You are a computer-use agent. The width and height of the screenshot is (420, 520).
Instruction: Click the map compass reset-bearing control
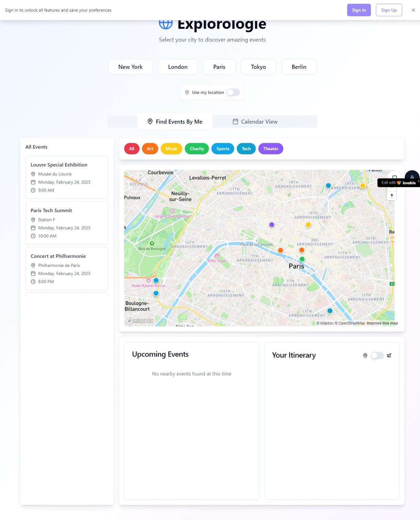point(392,195)
